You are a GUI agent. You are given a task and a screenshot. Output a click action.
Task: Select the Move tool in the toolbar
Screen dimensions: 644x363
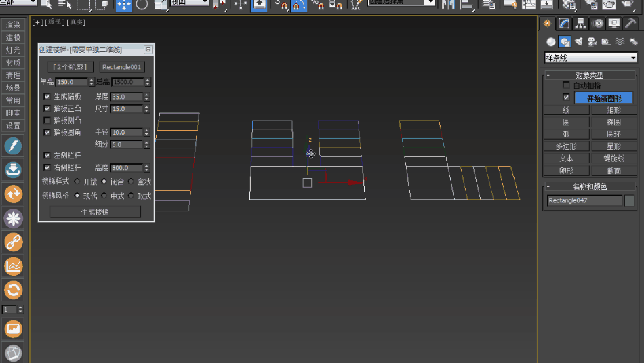click(x=123, y=5)
